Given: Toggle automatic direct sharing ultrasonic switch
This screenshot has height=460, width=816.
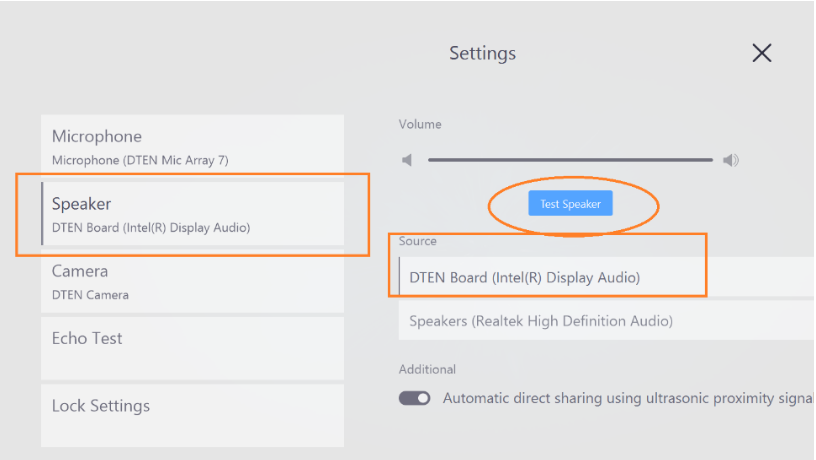Looking at the screenshot, I should tap(414, 398).
